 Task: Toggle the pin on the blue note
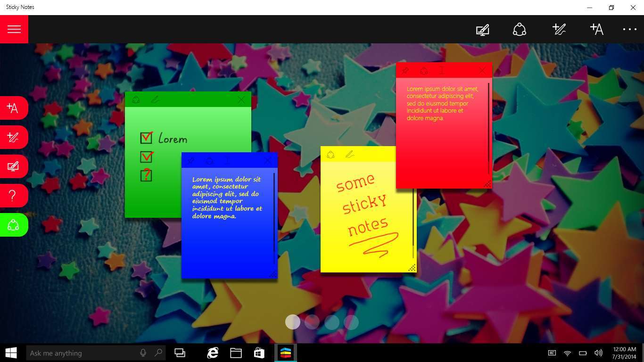[191, 161]
